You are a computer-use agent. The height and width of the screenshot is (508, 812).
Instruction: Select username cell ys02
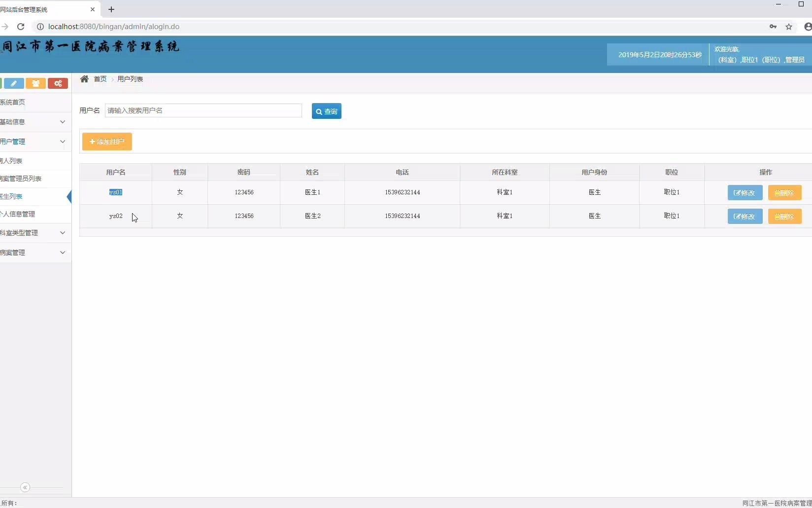coord(116,216)
